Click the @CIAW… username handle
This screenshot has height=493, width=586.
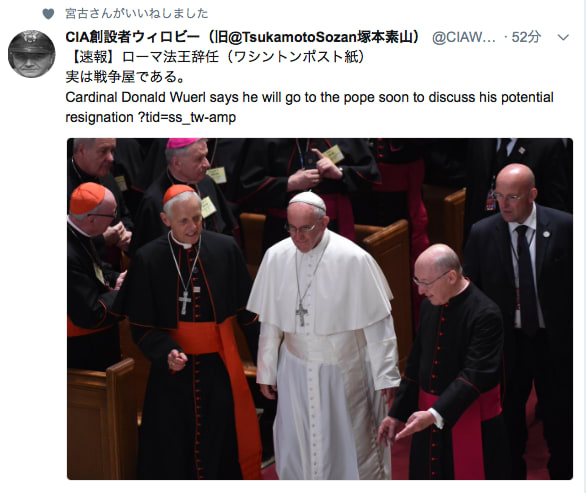tap(464, 37)
